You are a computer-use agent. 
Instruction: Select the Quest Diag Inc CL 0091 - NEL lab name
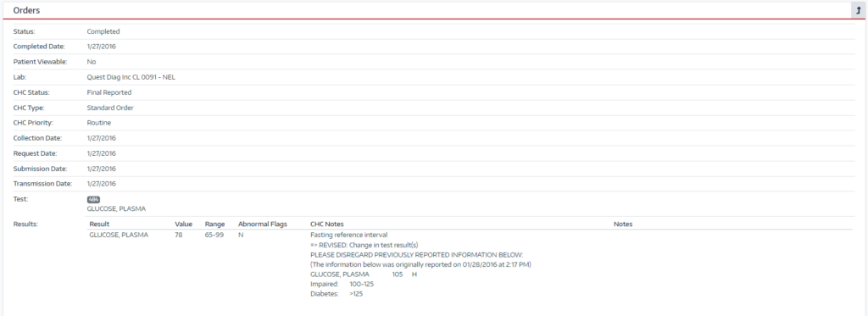(131, 77)
